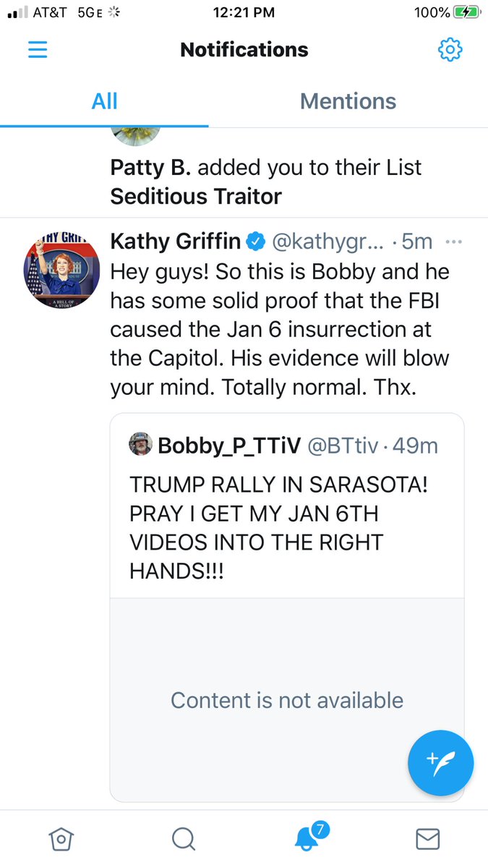This screenshot has height=868, width=488.
Task: Tap Kathy Griffin's verified badge
Action: (x=256, y=241)
